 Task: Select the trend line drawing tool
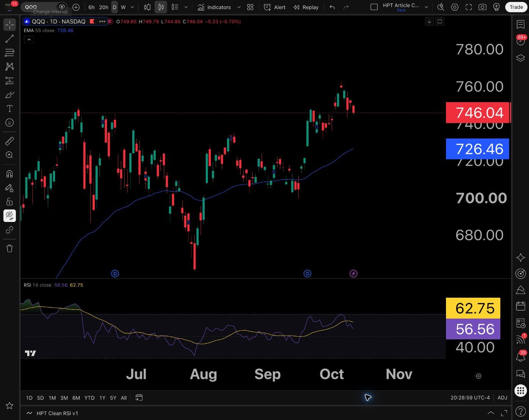coord(10,39)
